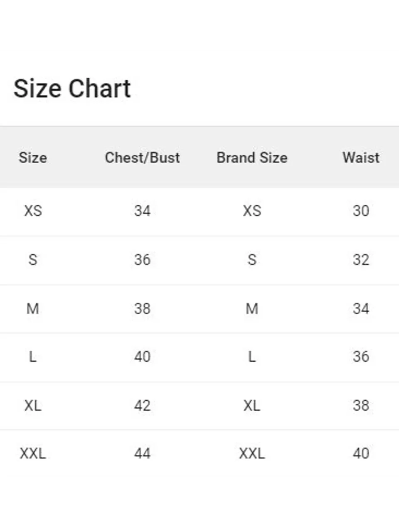Click Chest/Bust value 34 in XS row
The image size is (399, 532).
(142, 211)
